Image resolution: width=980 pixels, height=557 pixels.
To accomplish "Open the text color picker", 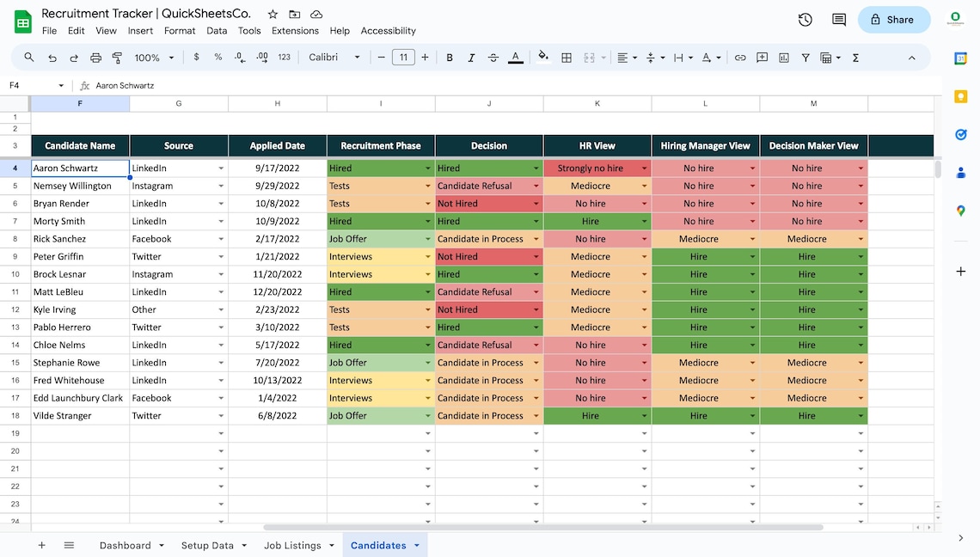I will pyautogui.click(x=515, y=58).
